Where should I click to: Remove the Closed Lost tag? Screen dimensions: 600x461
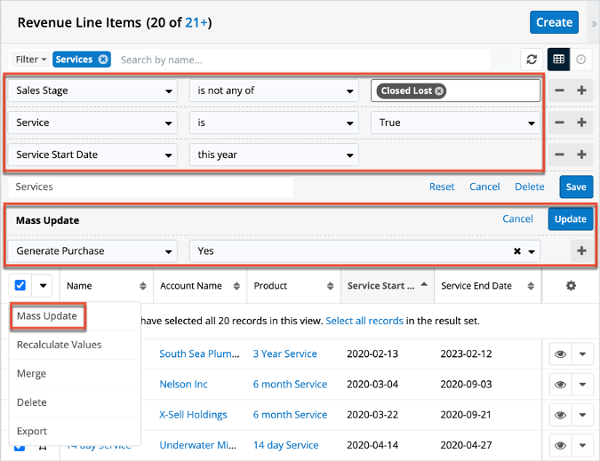pyautogui.click(x=439, y=91)
